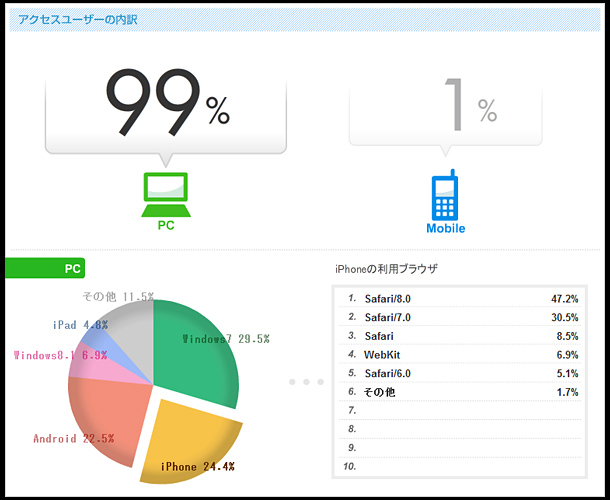
Task: Click the gray その他 pie slice
Action: pyautogui.click(x=134, y=335)
